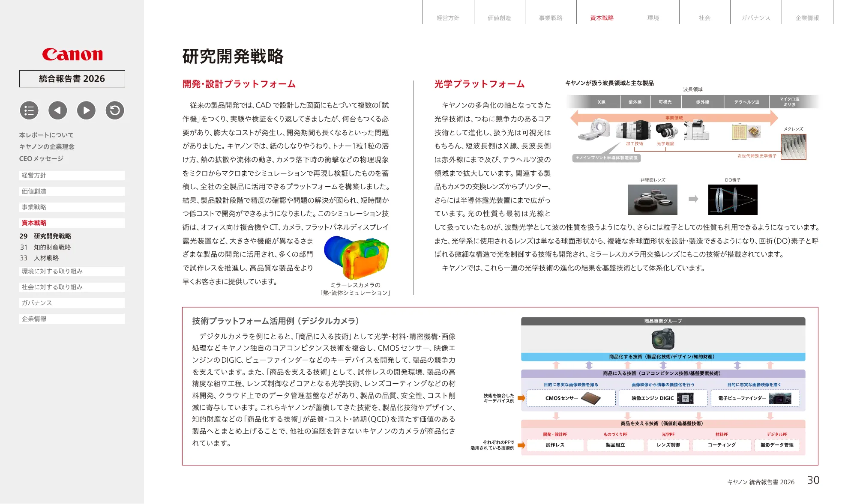The image size is (857, 504).
Task: Expand 価値創造 section in sidebar
Action: click(72, 191)
